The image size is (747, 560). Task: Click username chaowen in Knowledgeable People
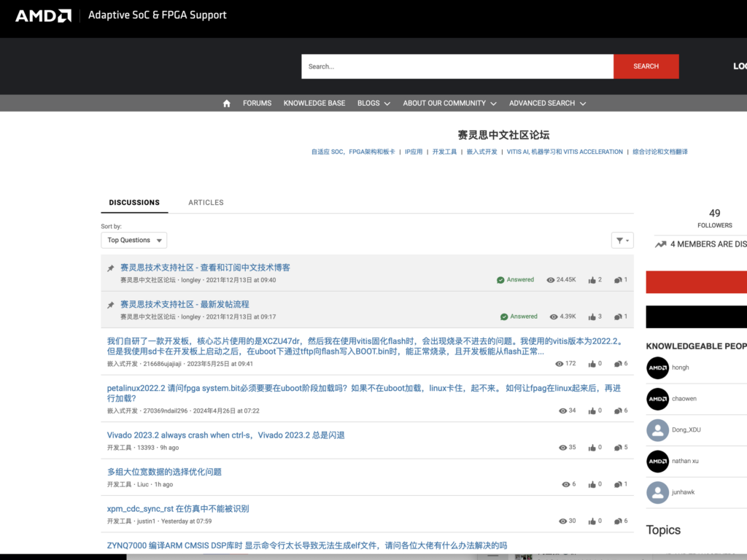[x=684, y=399]
